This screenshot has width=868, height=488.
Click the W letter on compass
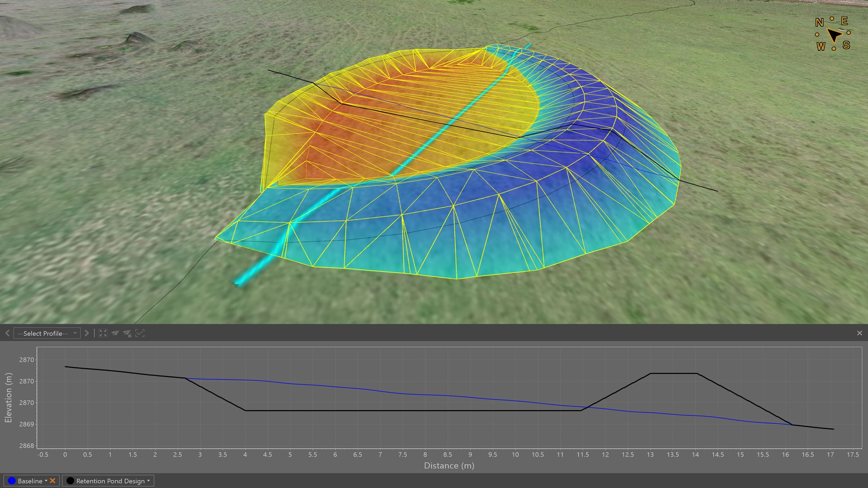tap(821, 47)
